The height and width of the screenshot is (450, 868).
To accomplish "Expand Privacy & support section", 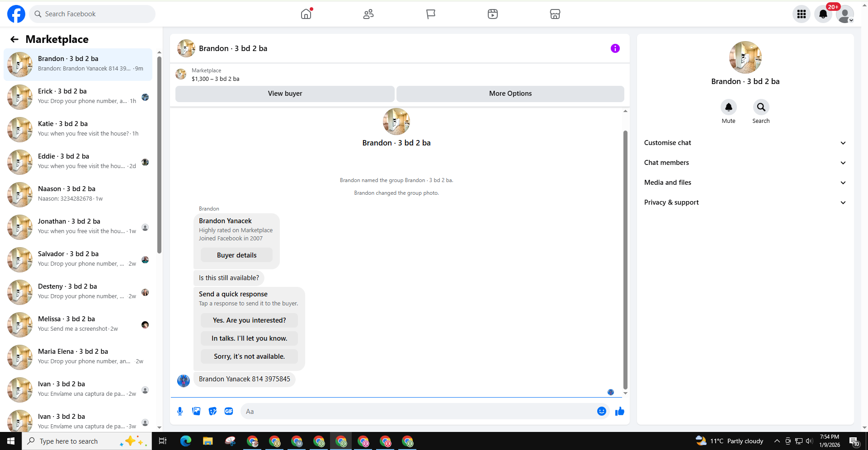I will pos(745,202).
